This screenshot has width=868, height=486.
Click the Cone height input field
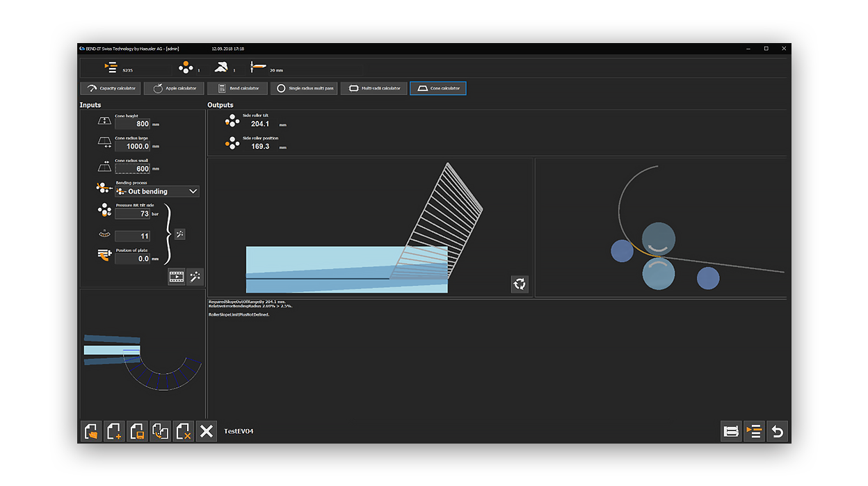click(x=133, y=124)
